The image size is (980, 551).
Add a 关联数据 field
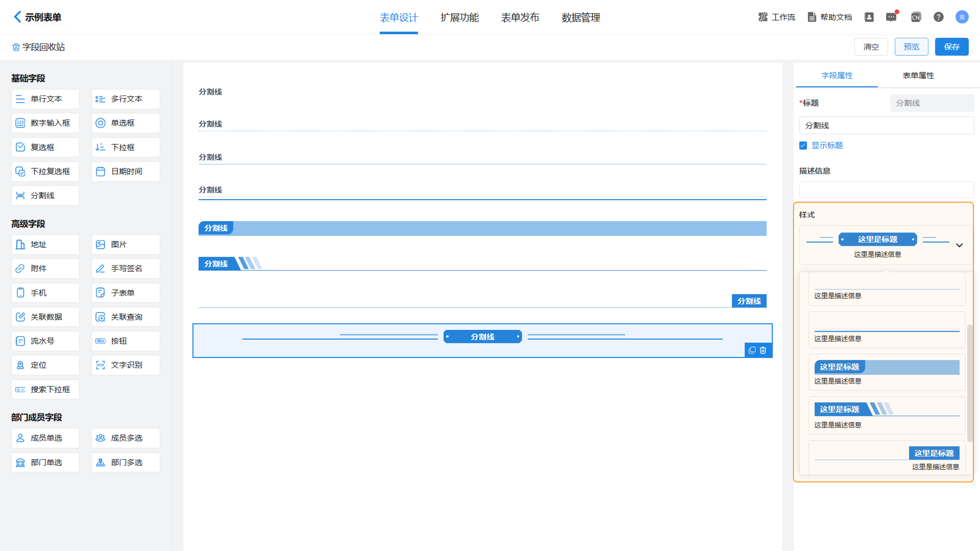tap(45, 317)
